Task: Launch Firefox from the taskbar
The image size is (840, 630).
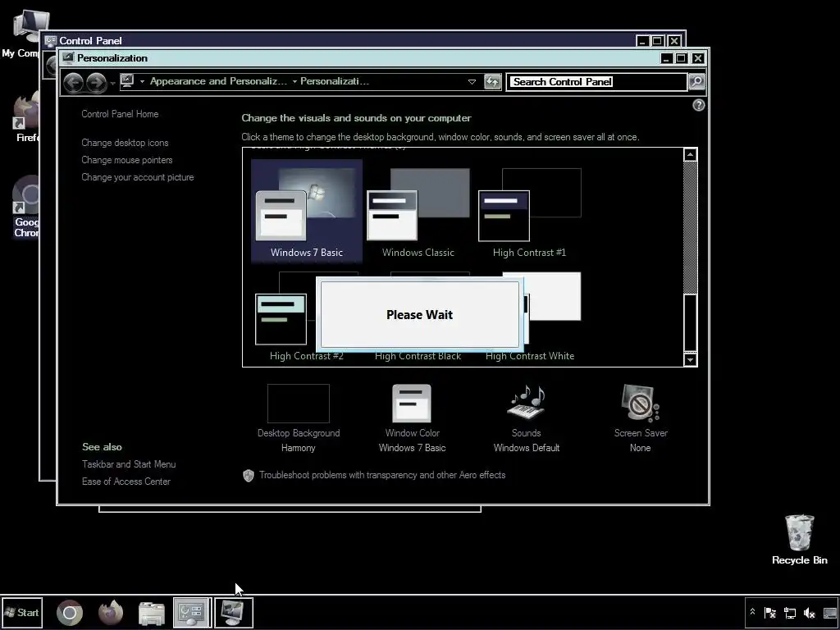Action: pyautogui.click(x=111, y=612)
